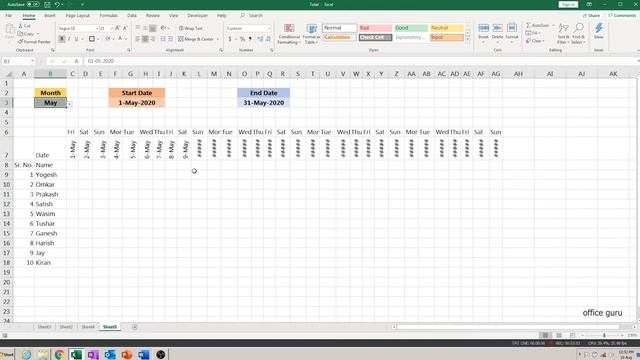
Task: Click the Ideas lightning icon
Action: [599, 29]
